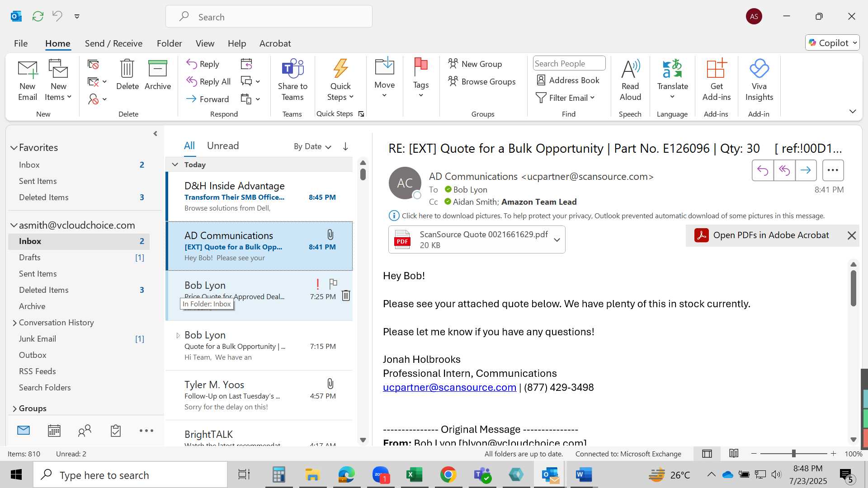Open the Filter Email dropdown

(565, 98)
